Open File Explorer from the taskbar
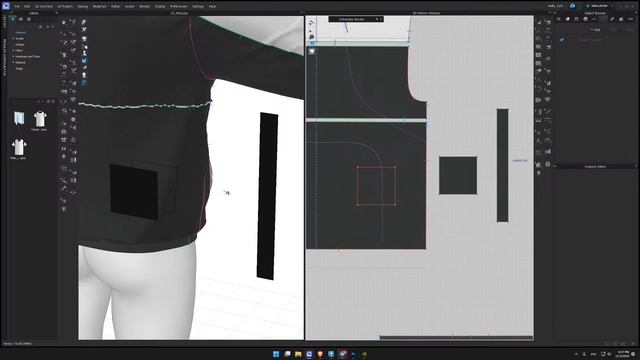Screen dimensions: 640x360 pos(298,354)
